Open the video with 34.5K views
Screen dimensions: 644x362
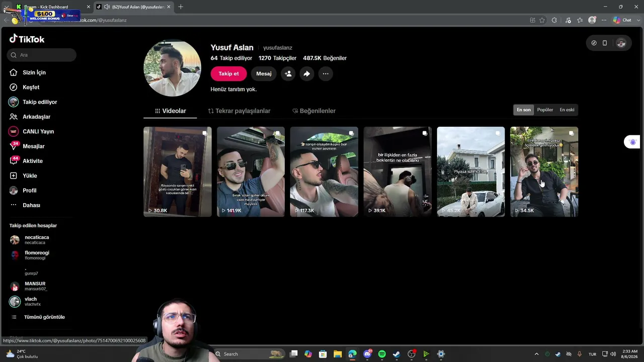pyautogui.click(x=544, y=172)
